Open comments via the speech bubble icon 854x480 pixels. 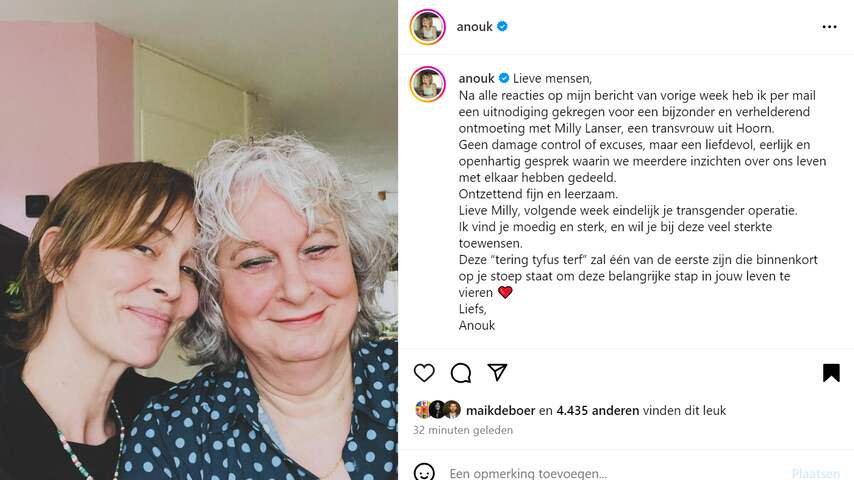tap(461, 373)
